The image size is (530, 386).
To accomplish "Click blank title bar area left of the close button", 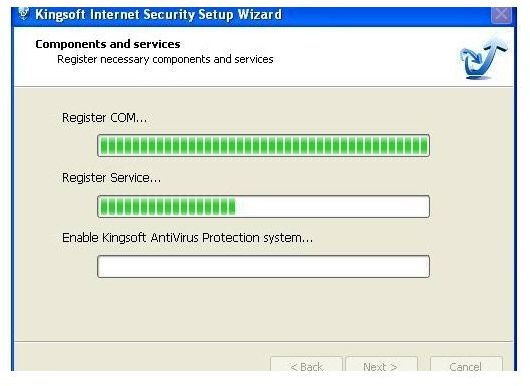I will click(x=385, y=16).
